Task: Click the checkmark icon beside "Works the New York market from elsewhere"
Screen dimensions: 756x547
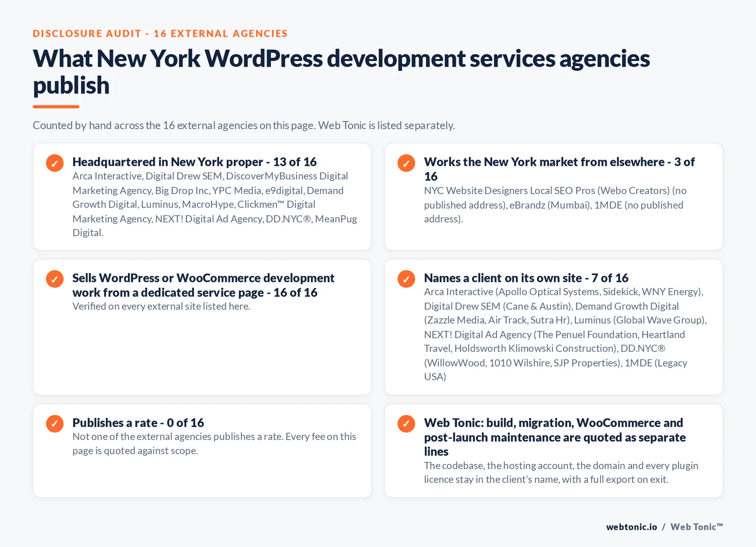Action: click(x=406, y=163)
